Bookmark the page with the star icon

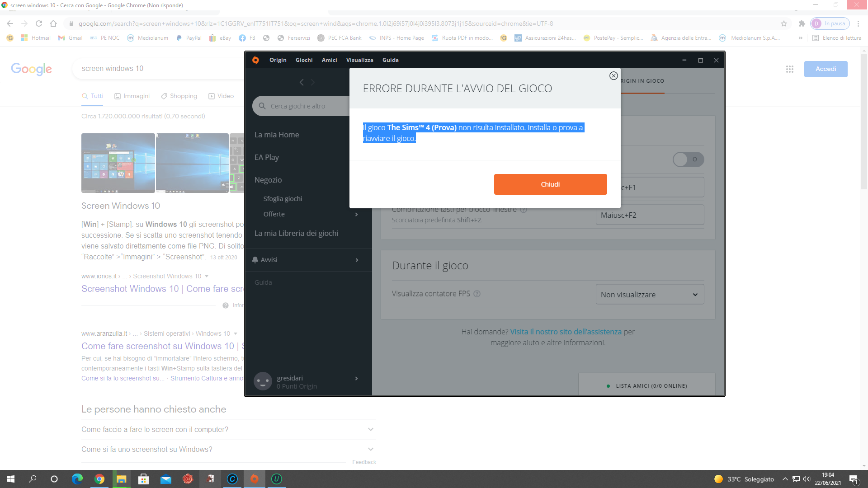coord(784,23)
